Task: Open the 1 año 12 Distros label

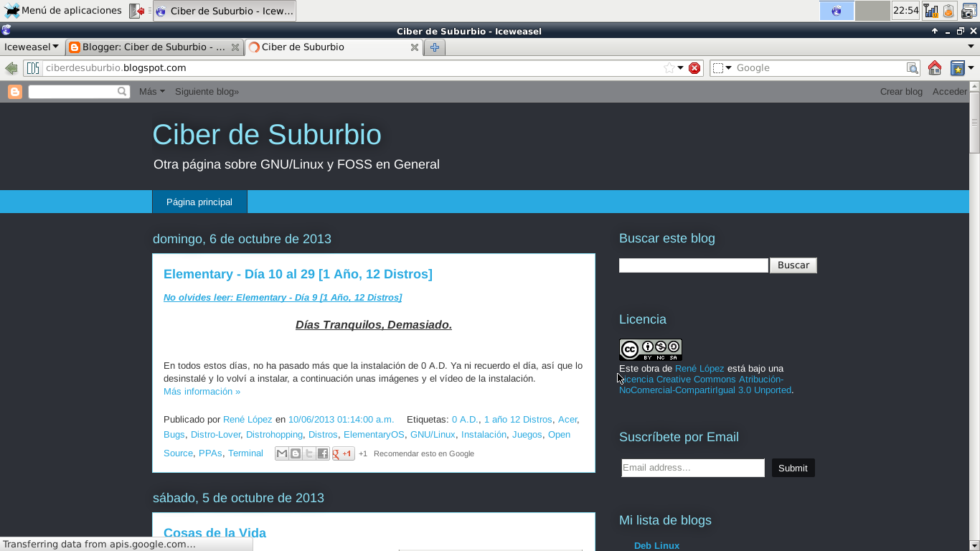Action: (x=518, y=420)
